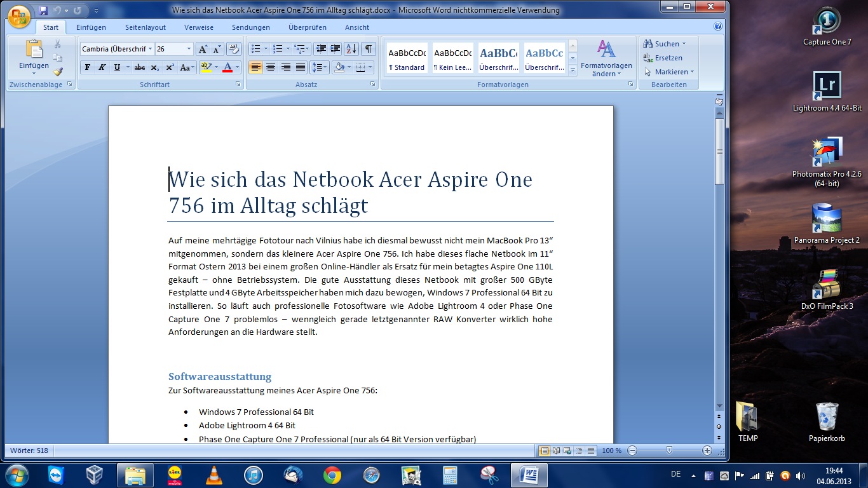Clear formatting with the eraser icon
Image resolution: width=868 pixels, height=488 pixels.
[233, 49]
